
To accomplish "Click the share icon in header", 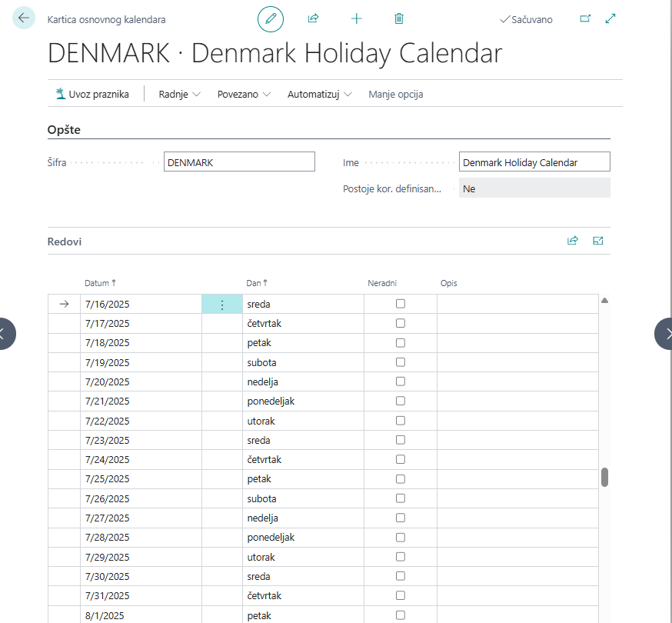I will (x=313, y=18).
